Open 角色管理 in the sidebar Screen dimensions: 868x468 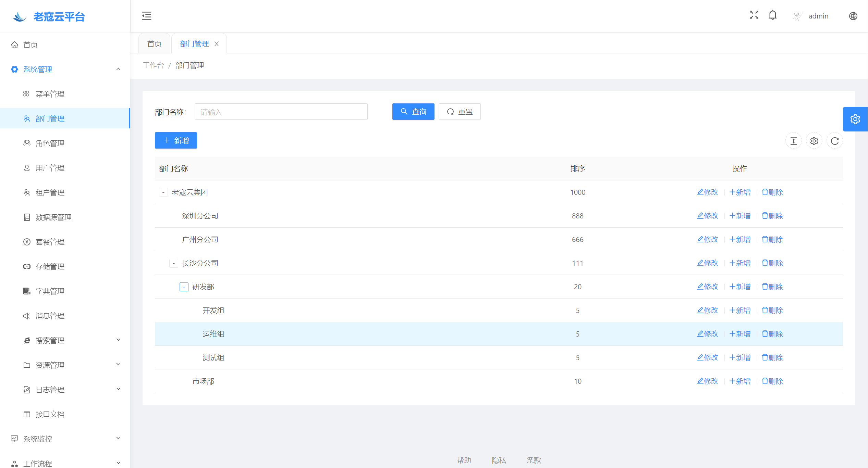point(50,143)
